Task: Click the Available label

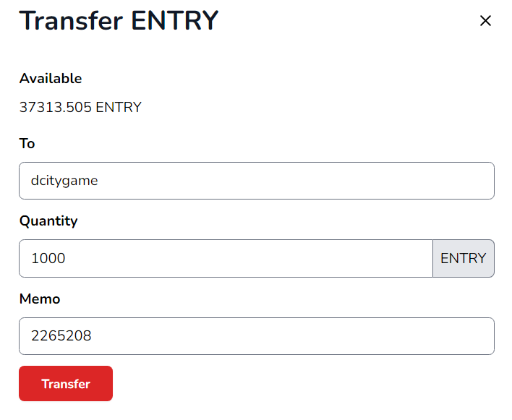Action: (51, 78)
